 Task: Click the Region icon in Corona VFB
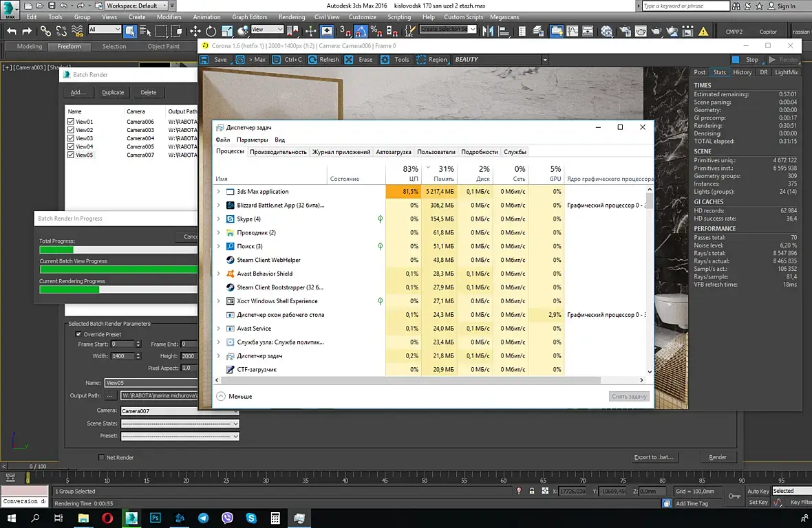[x=421, y=60]
